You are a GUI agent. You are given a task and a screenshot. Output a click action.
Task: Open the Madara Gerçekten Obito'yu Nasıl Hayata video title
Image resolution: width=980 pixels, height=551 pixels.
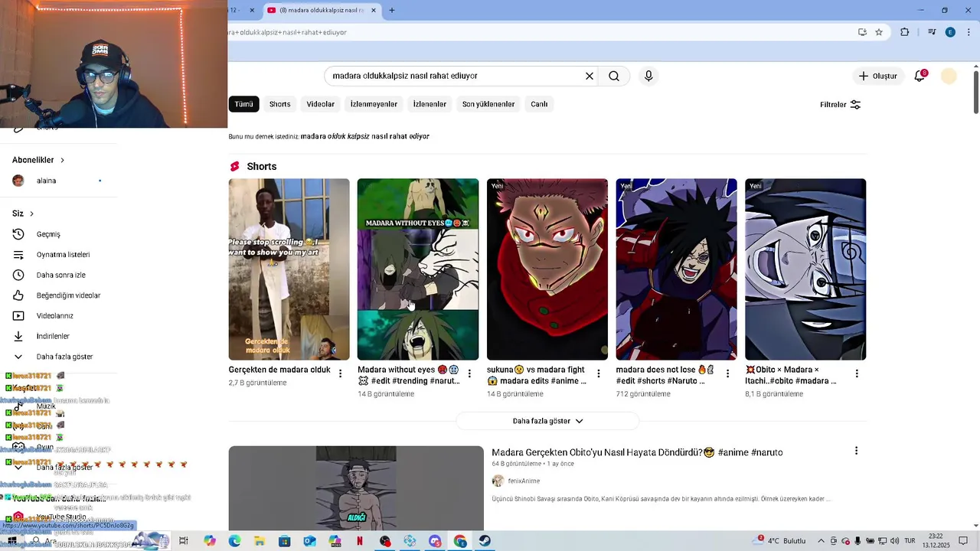tap(637, 452)
